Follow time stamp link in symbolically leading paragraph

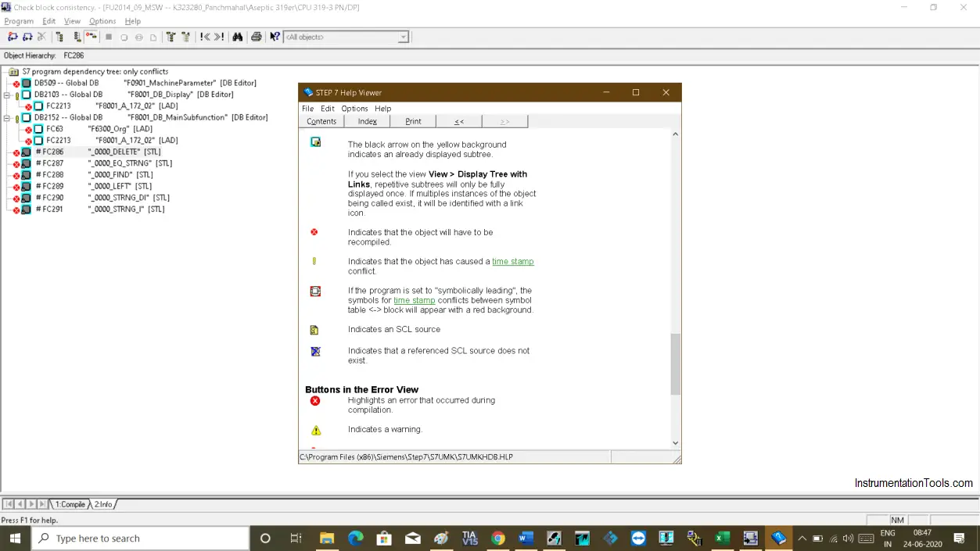point(415,300)
